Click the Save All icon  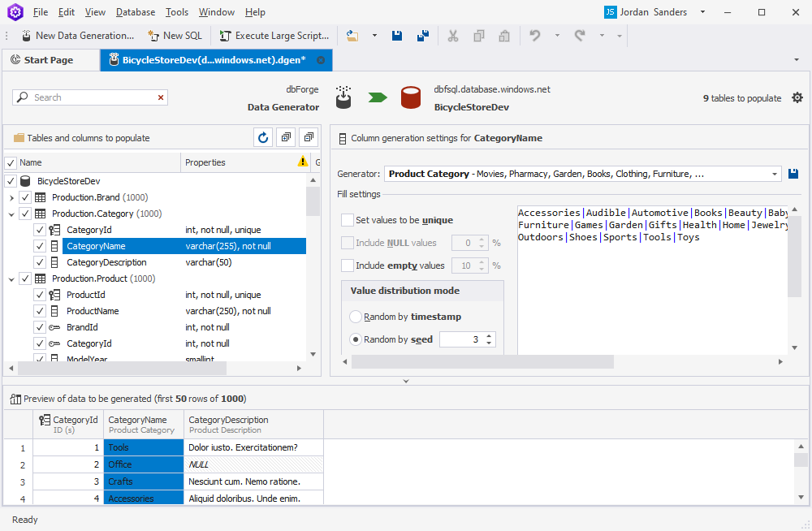[x=423, y=36]
